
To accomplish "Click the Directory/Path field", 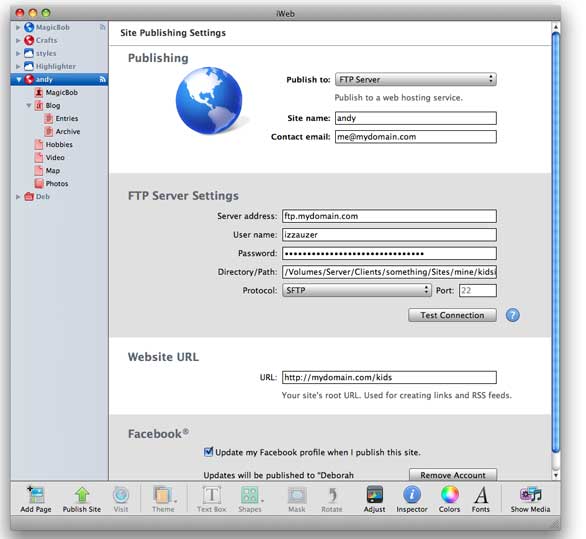I will point(389,272).
